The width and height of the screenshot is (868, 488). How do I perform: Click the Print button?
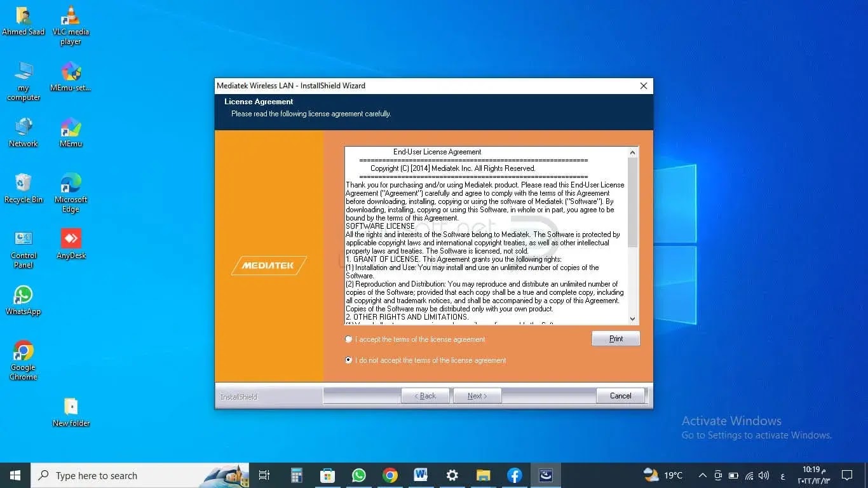click(616, 339)
